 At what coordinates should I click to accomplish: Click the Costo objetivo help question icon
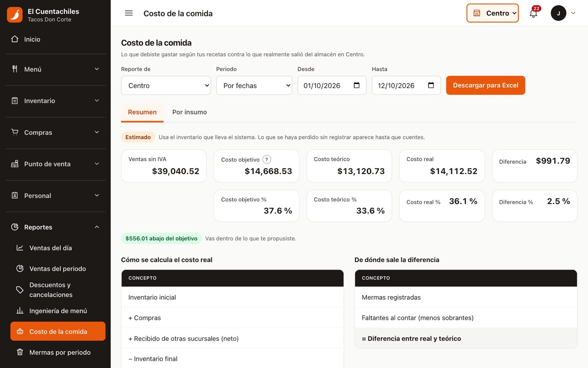point(267,159)
